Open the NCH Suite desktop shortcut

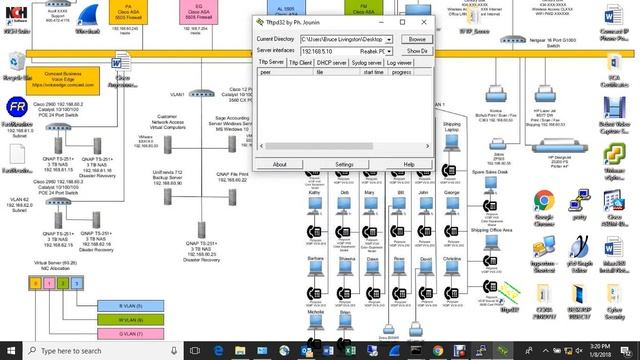pos(16,20)
